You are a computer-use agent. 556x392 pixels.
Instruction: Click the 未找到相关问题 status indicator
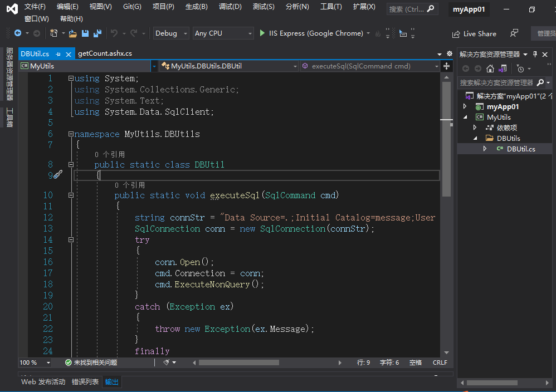click(x=91, y=362)
